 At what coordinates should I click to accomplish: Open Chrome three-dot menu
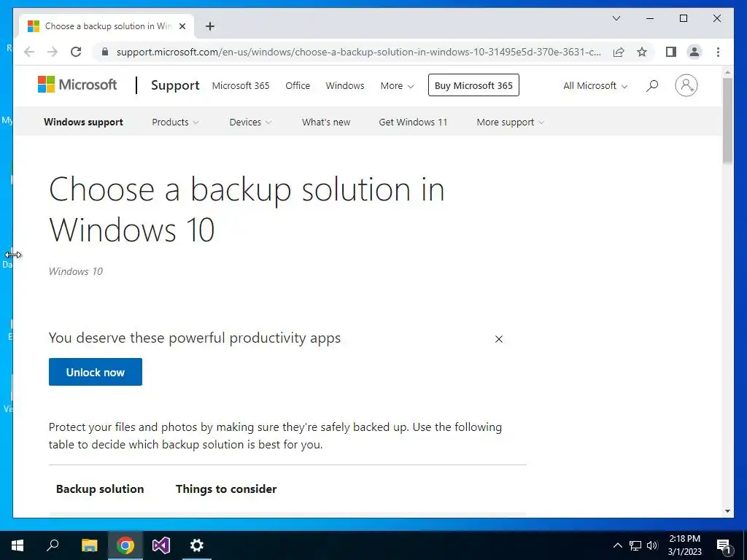[x=718, y=52]
